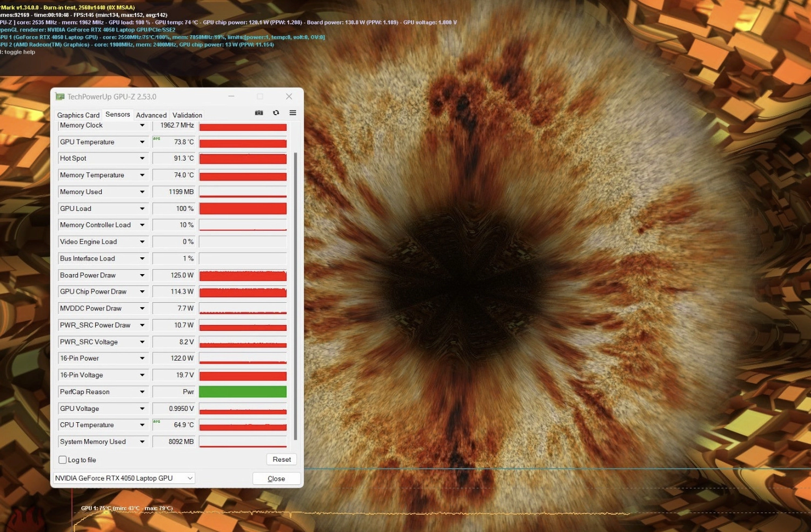Expand the GPU Temperature sensor dropdown

(142, 142)
